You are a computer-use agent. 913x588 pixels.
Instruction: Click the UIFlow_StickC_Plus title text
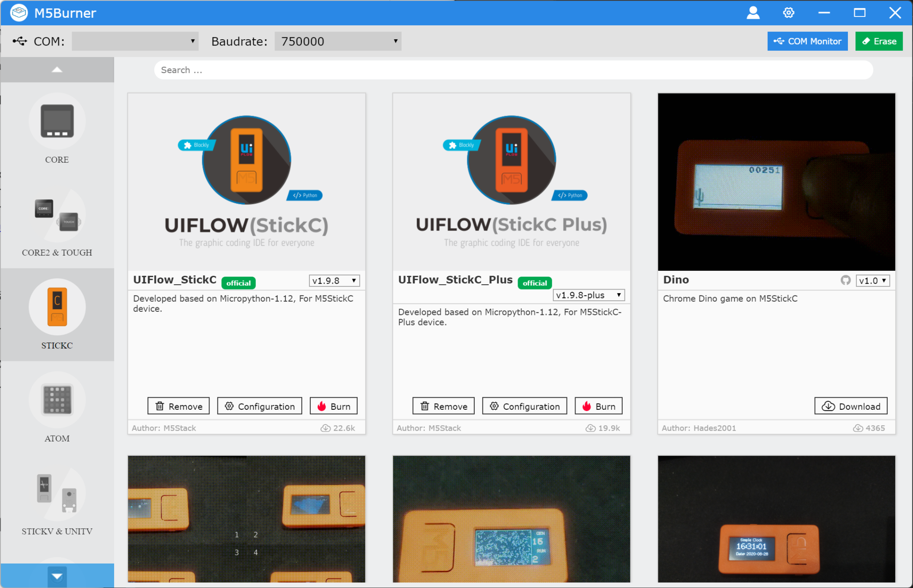(455, 280)
